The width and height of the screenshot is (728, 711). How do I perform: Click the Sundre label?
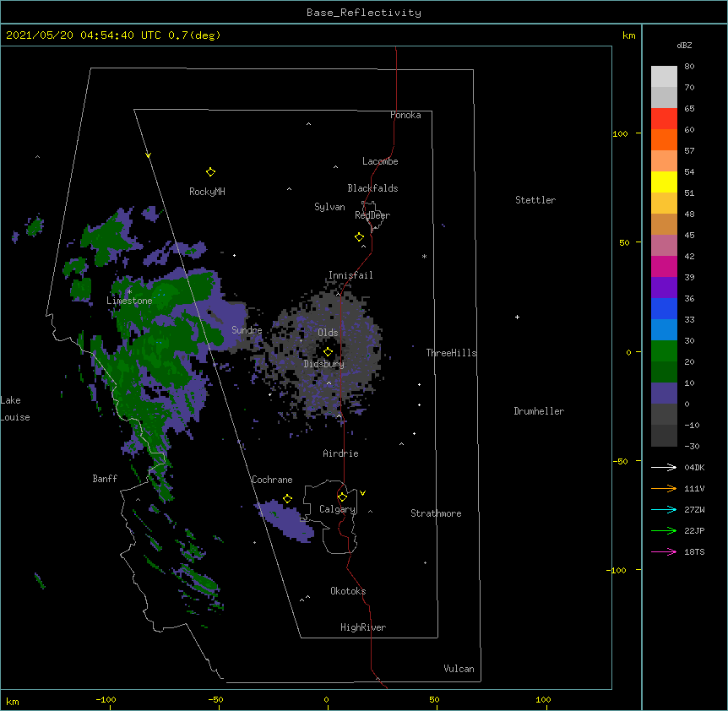point(247,330)
